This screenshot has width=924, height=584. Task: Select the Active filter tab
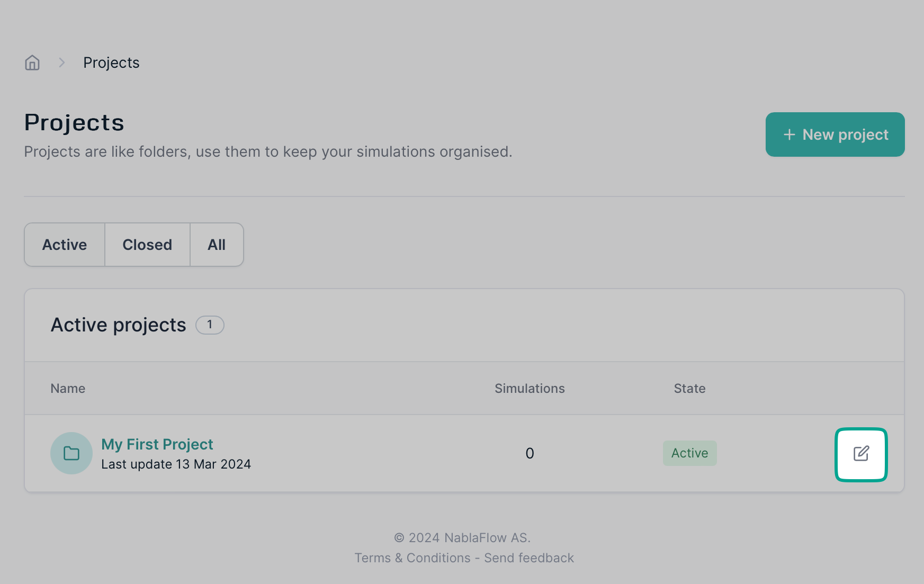click(x=65, y=245)
